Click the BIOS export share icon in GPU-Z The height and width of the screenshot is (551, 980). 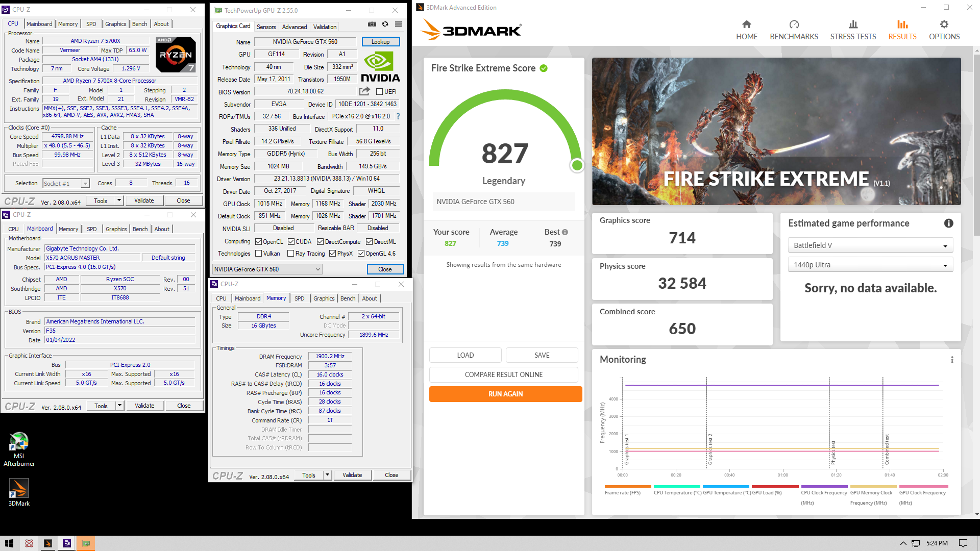click(x=364, y=91)
